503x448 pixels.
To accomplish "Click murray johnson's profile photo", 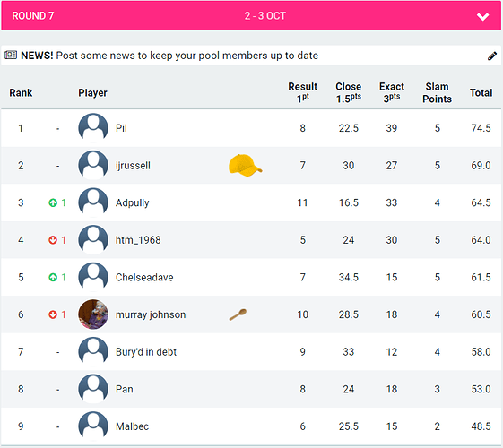I will point(93,314).
